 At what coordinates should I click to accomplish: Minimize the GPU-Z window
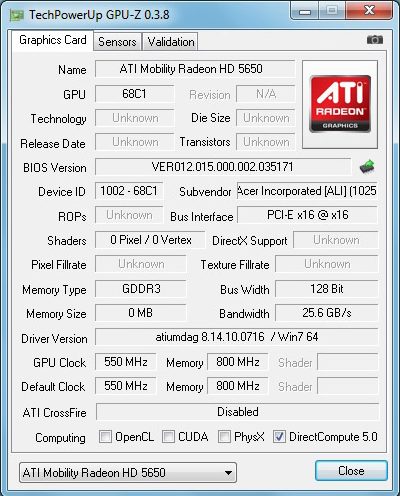point(305,11)
